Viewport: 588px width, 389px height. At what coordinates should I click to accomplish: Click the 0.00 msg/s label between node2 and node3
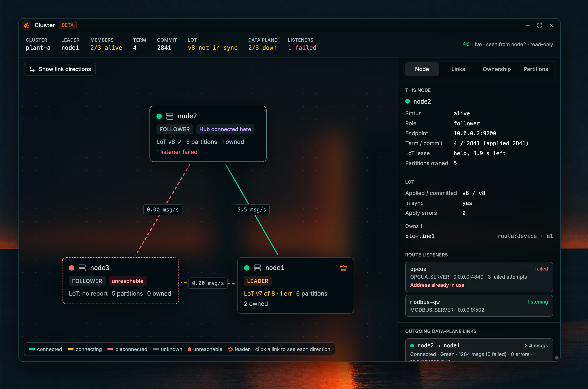click(163, 210)
